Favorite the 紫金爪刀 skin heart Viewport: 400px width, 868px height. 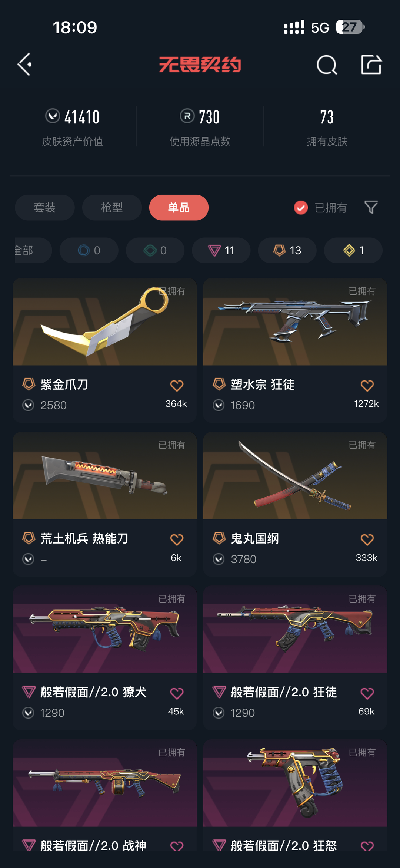point(177,386)
